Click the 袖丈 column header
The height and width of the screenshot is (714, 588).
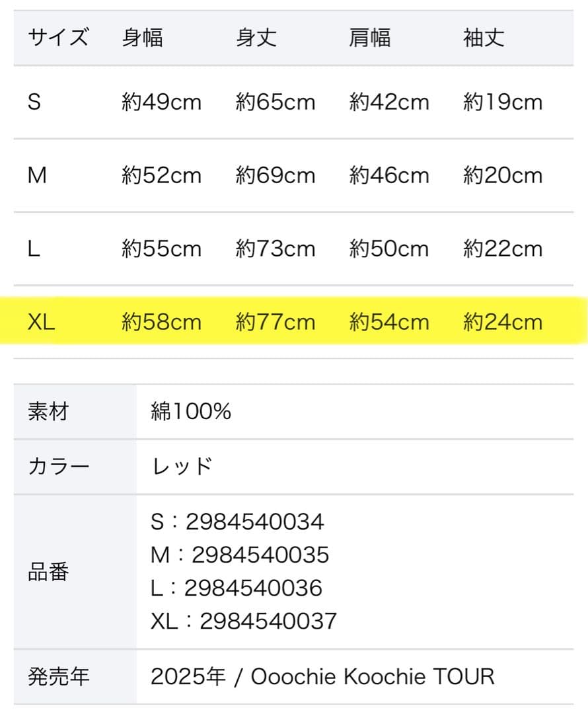tap(484, 38)
